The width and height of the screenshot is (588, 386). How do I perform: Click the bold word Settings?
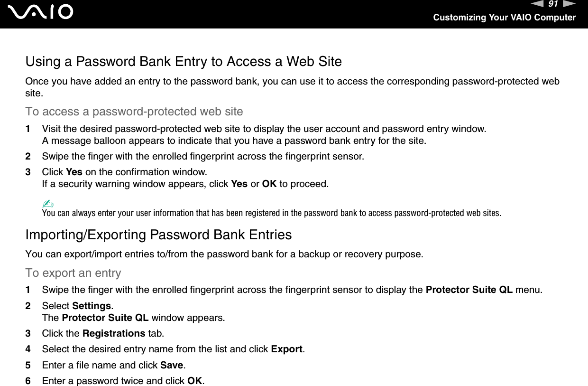pyautogui.click(x=92, y=305)
